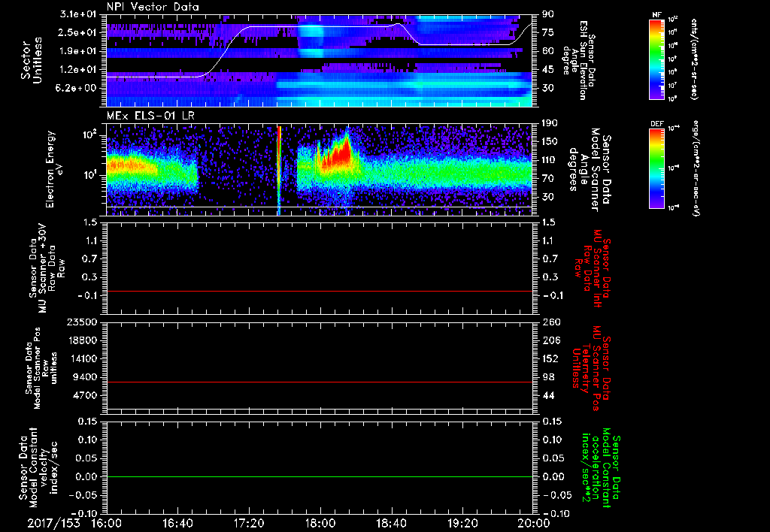Click the 'Model Scanner Angle degrees' axis label
Image resolution: width=770 pixels, height=532 pixels.
tap(590, 170)
